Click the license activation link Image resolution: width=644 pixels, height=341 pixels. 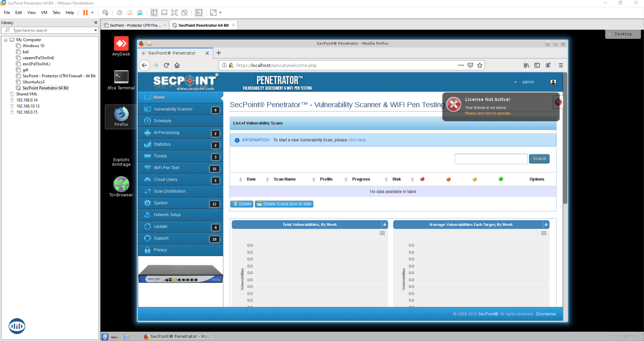(x=487, y=113)
